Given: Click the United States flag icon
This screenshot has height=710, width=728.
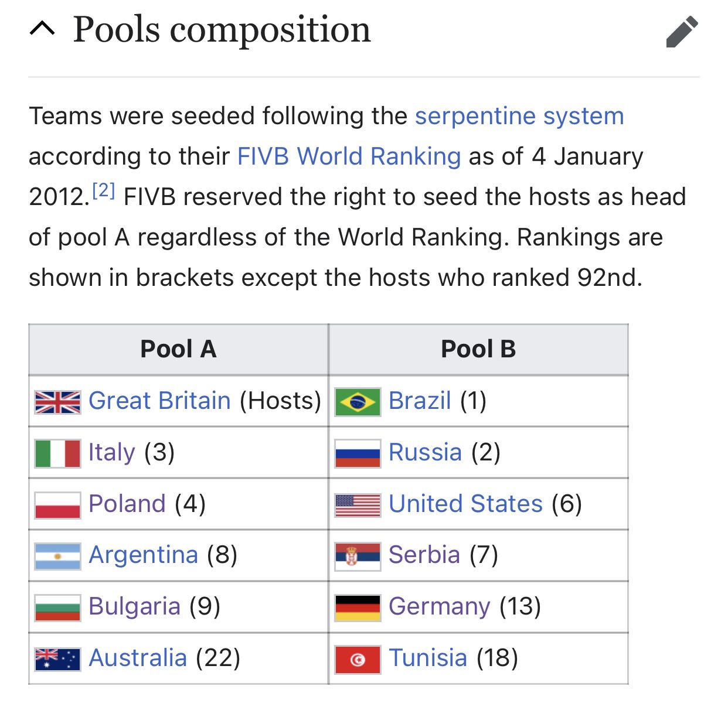Looking at the screenshot, I should (358, 504).
